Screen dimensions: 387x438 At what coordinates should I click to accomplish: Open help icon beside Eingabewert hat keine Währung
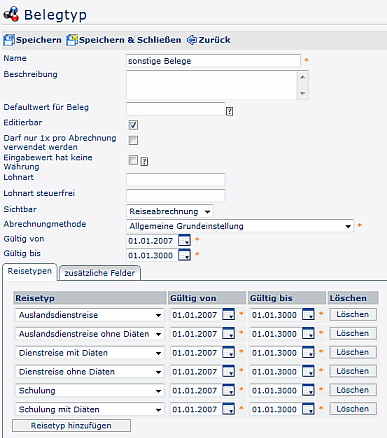[x=144, y=162]
